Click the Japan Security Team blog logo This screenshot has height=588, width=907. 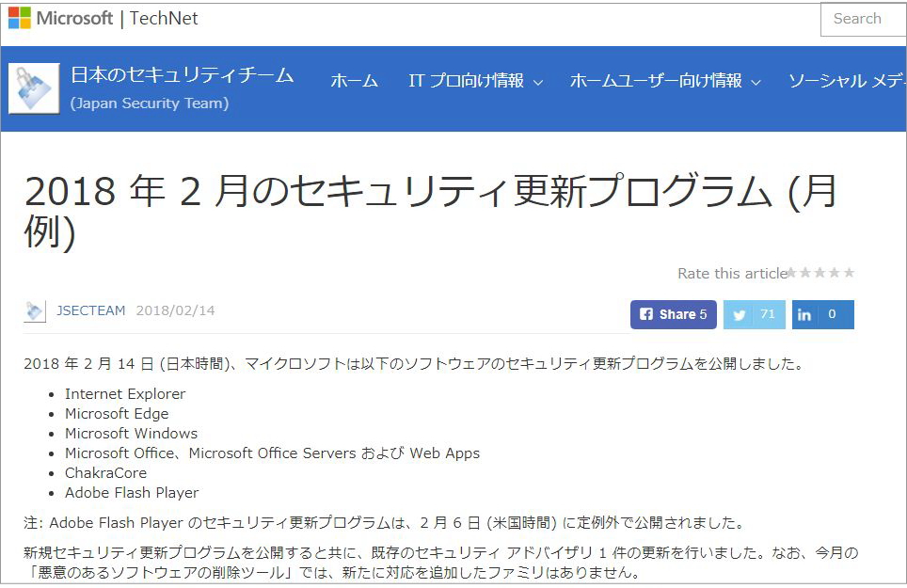coord(34,88)
